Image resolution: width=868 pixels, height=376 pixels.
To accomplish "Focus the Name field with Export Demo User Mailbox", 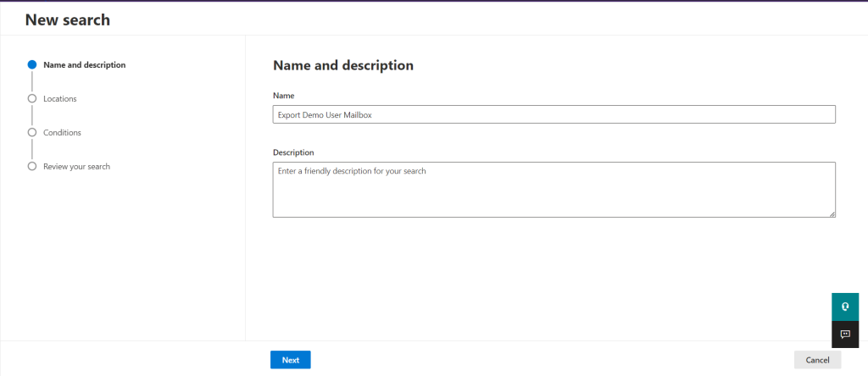I will [x=554, y=114].
